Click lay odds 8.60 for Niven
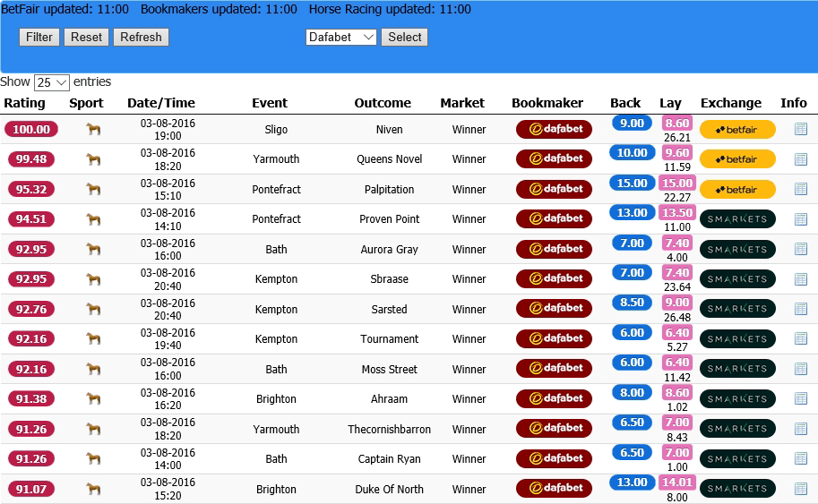The image size is (818, 504). click(x=677, y=123)
